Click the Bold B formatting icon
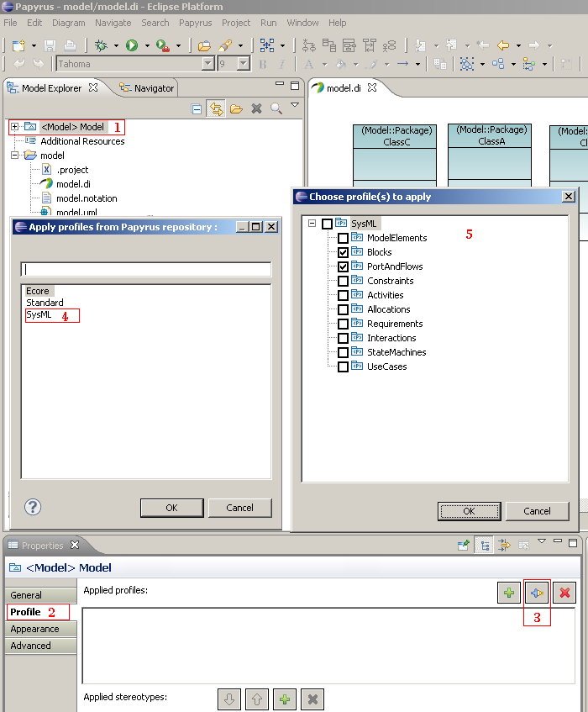 262,65
